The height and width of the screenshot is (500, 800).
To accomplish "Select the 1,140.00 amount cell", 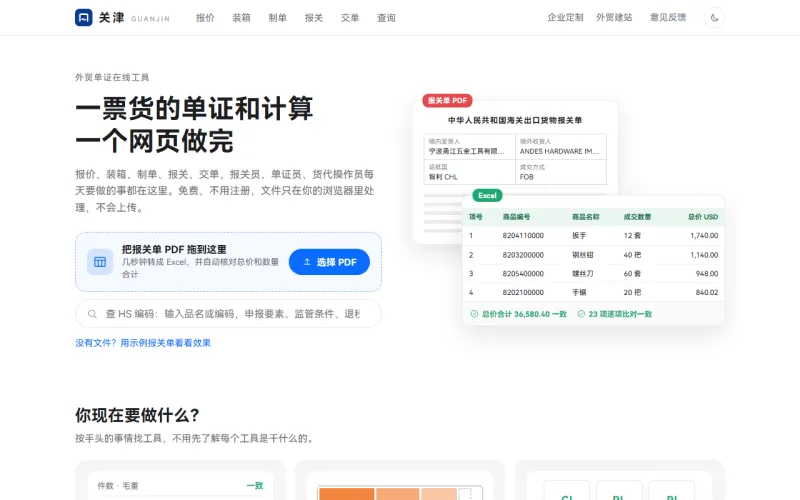I will click(704, 255).
